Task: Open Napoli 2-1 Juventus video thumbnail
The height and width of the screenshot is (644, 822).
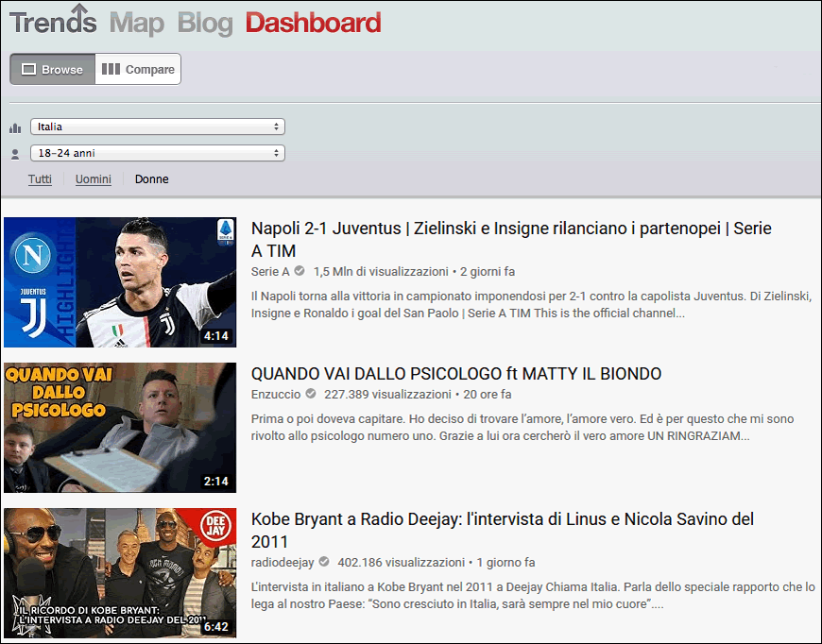Action: tap(120, 282)
